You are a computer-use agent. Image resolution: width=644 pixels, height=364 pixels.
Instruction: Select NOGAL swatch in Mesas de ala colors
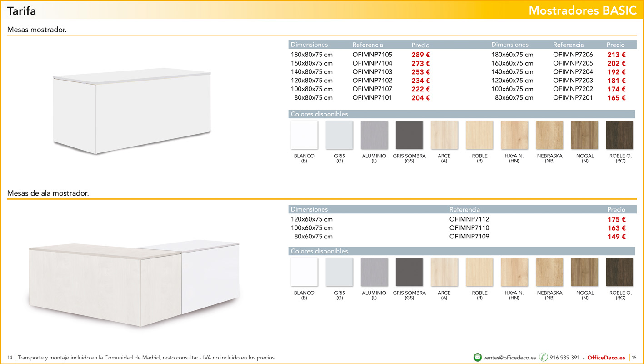pyautogui.click(x=584, y=272)
